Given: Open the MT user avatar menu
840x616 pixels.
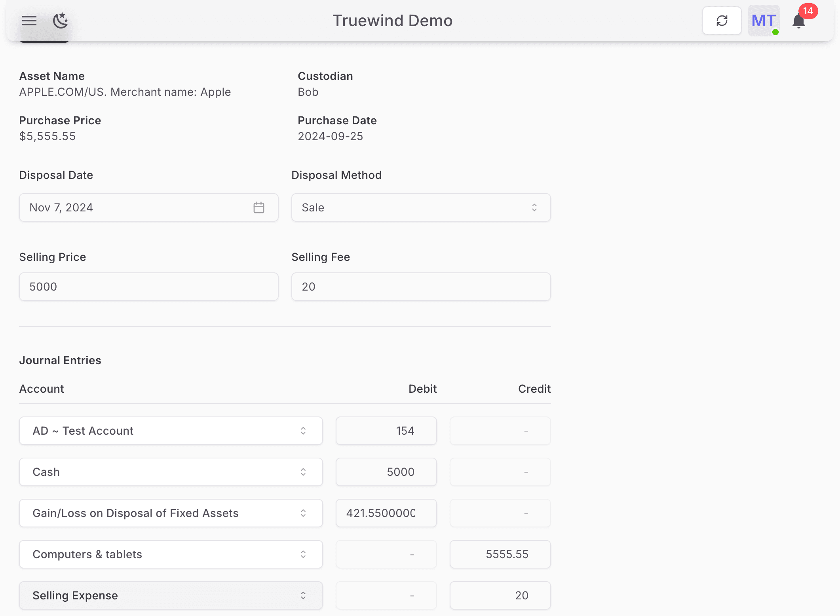Looking at the screenshot, I should point(763,21).
